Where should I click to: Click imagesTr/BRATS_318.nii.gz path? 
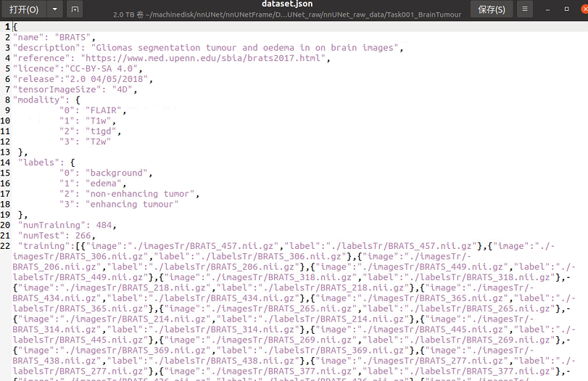[x=284, y=278]
